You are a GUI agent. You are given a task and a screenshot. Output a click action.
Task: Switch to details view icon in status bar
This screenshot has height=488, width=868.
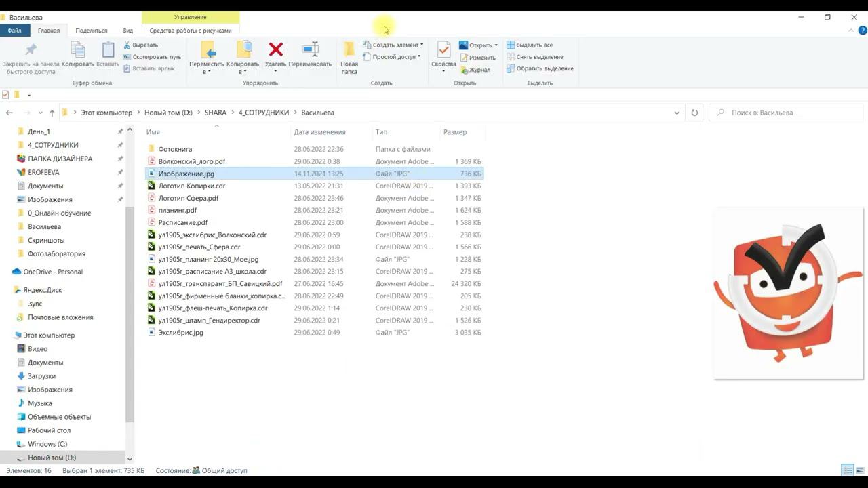point(847,470)
